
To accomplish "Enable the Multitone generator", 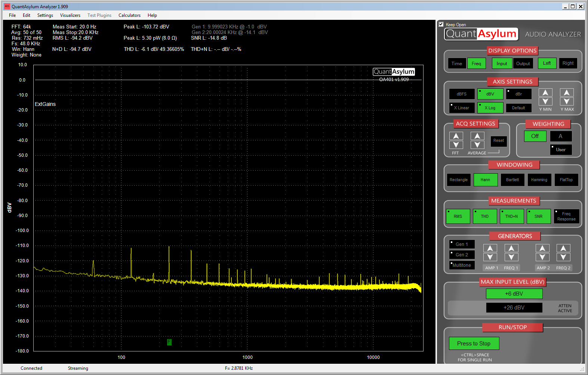I will coord(462,265).
